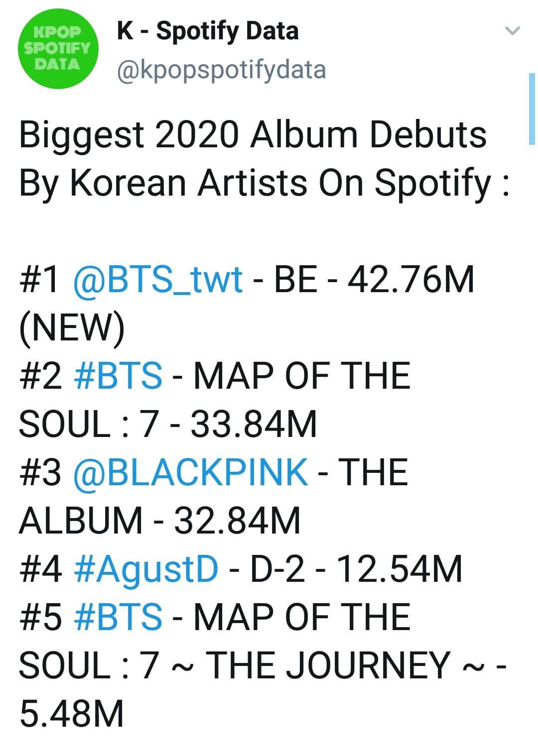Open the #BTS hashtag in entry #2

[118, 376]
